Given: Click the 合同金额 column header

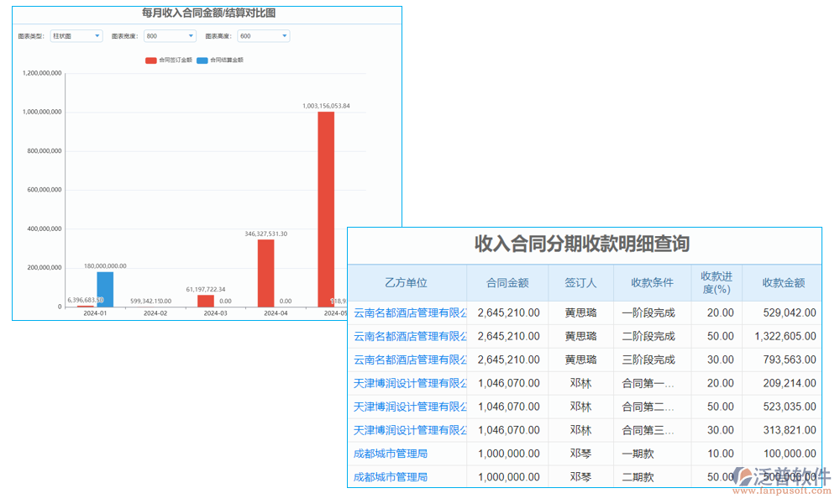Looking at the screenshot, I should (508, 283).
